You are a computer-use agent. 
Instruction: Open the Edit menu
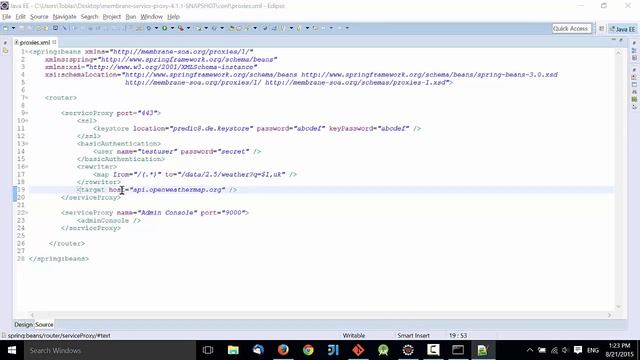pos(20,17)
